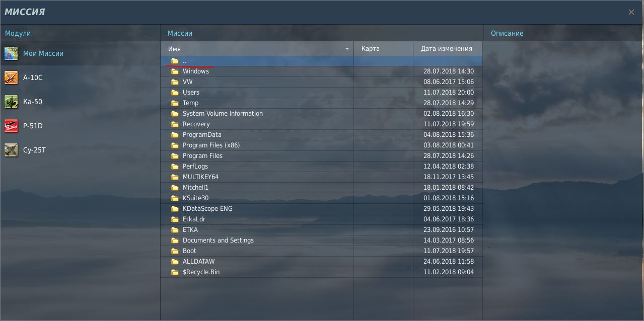644x321 pixels.
Task: Click date 11.02.2018 09:04
Action: point(449,272)
